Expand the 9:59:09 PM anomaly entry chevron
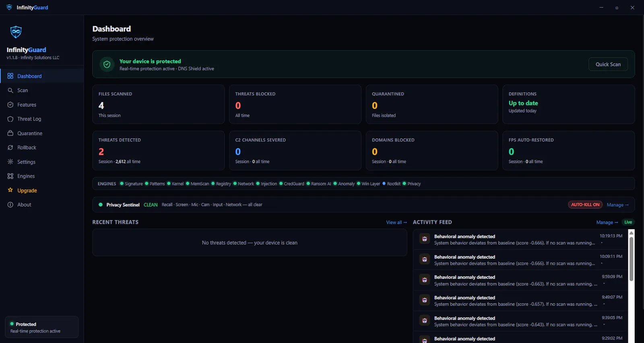644x343 pixels. [x=604, y=284]
